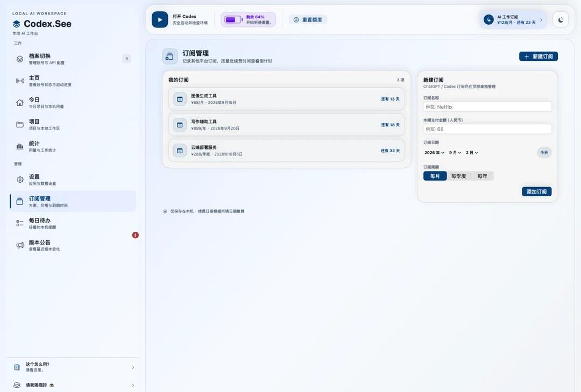Select the 每季度 billing cycle option
Image resolution: width=581 pixels, height=392 pixels.
pos(458,176)
